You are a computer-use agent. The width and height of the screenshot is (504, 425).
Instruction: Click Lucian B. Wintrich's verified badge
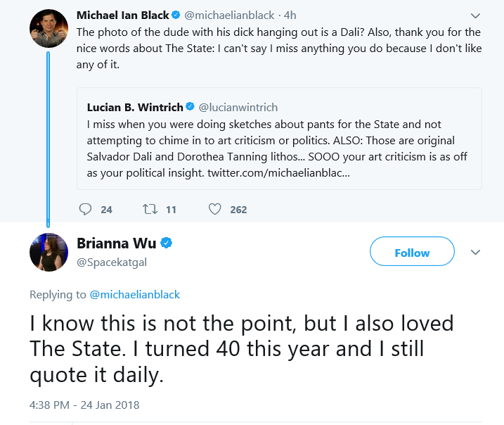190,106
